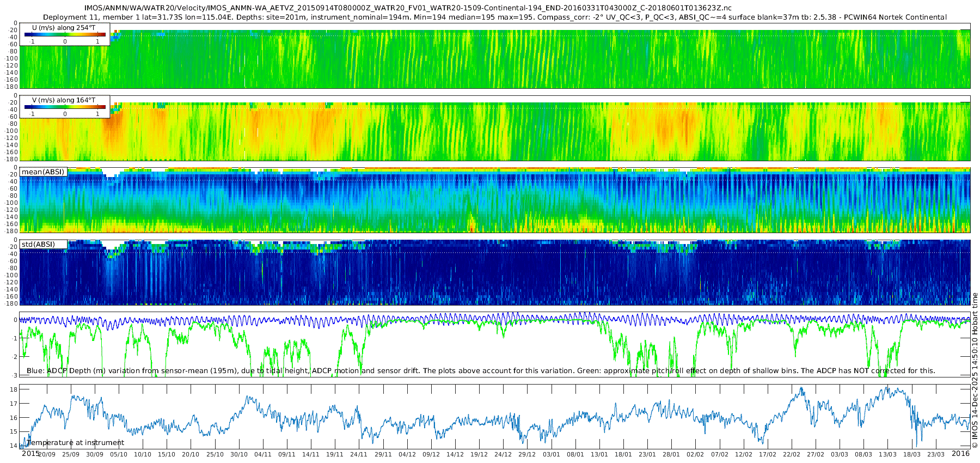980x463 pixels.
Task: Select the 2015 year label on time axis
Action: click(30, 454)
